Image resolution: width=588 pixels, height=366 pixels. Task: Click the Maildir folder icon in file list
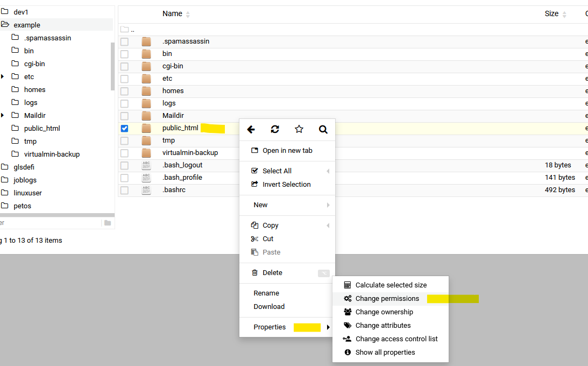tap(146, 116)
